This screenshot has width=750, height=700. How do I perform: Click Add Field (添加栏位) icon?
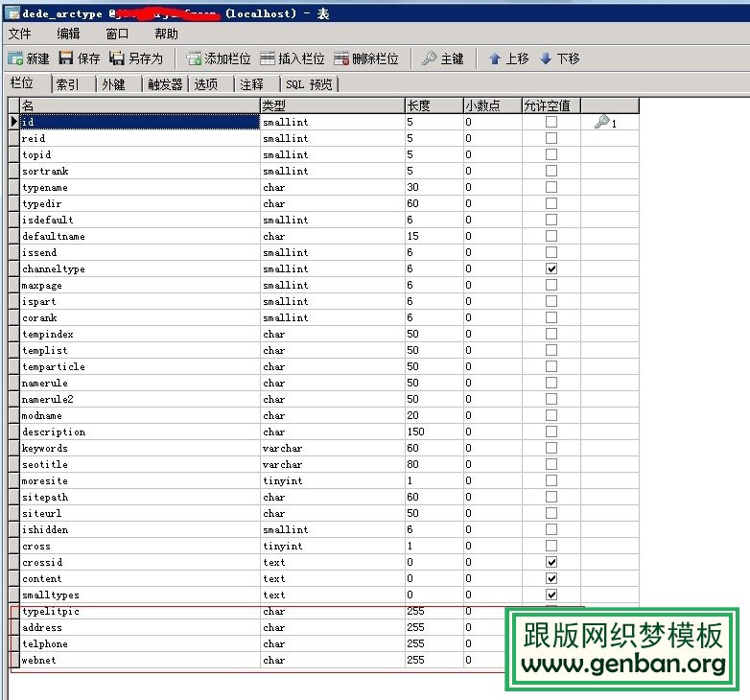tap(194, 58)
